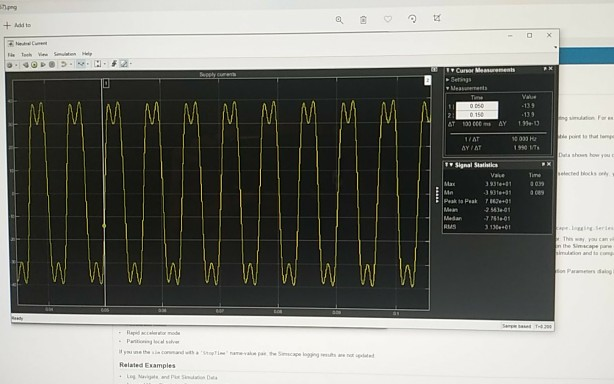Click the Step Forward toolbar icon
The height and width of the screenshot is (384, 614).
coord(43,65)
